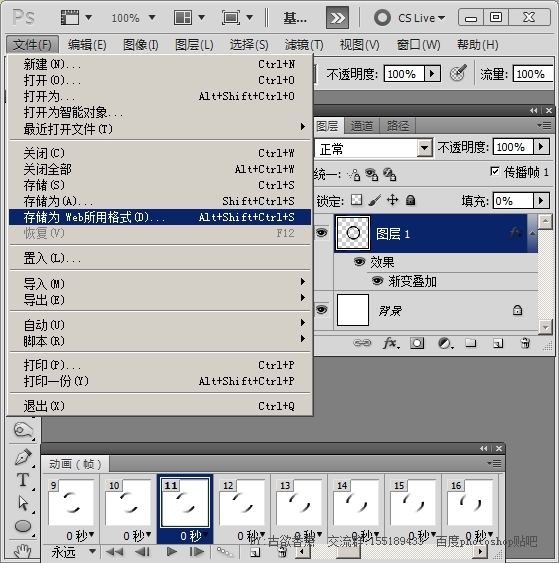Viewport: 559px width, 563px height.
Task: Open the blend mode 正常 dropdown
Action: (x=425, y=148)
